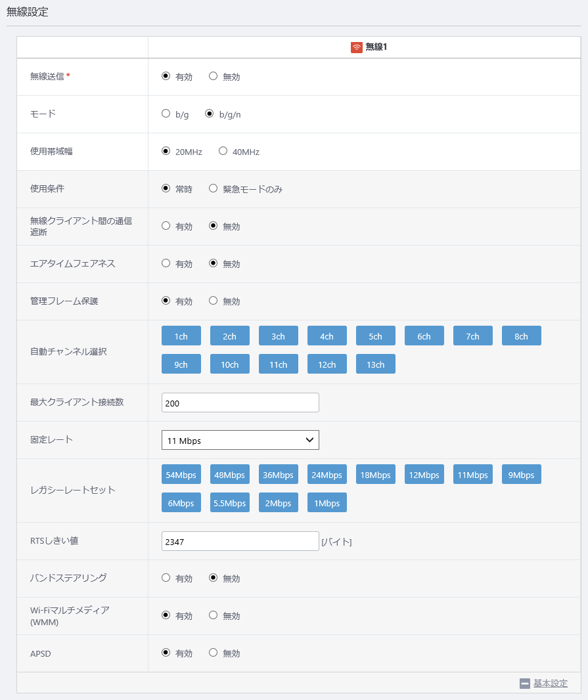Toggle the 3ch channel button

tap(279, 336)
